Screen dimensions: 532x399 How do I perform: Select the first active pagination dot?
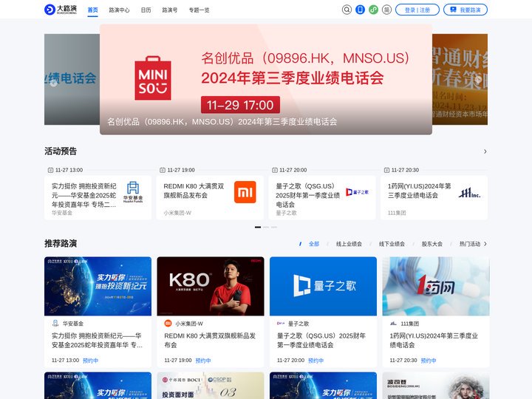(x=258, y=227)
